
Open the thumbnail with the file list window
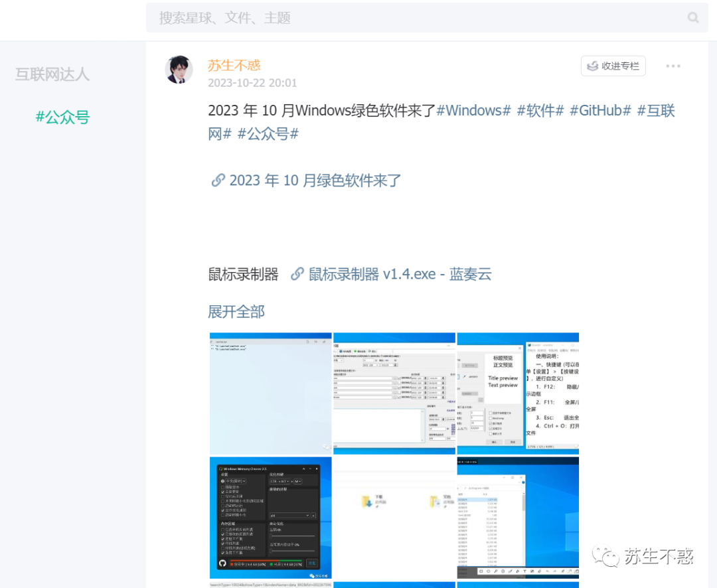tap(518, 518)
